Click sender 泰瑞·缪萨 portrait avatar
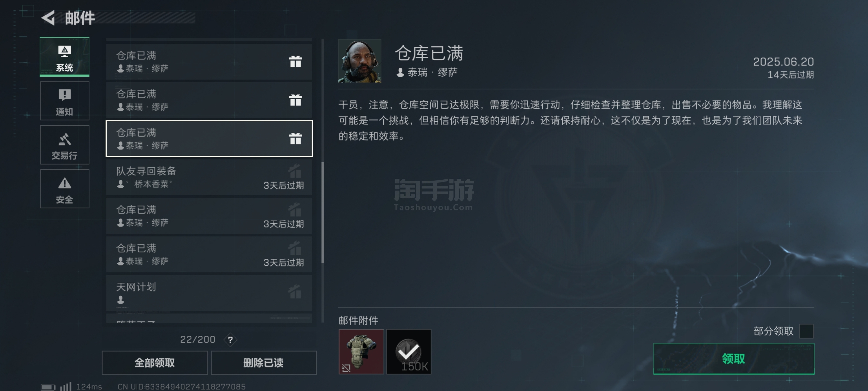Viewport: 868px width, 391px height. click(360, 61)
